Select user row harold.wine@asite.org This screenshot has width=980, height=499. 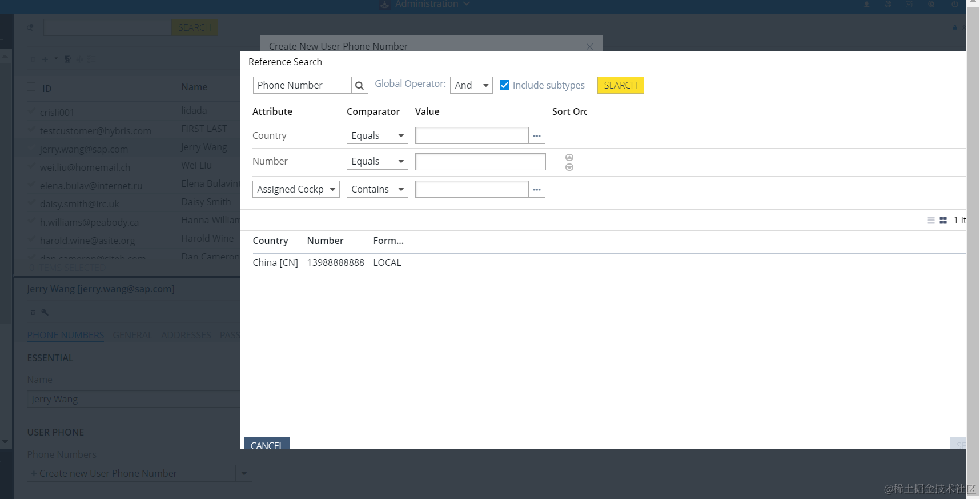(132, 240)
